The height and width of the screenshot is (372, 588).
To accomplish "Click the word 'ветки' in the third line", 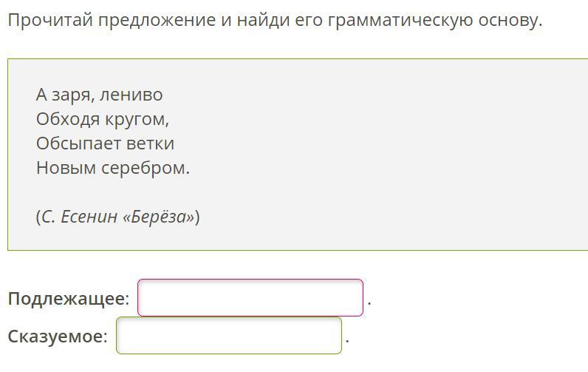I will coord(150,143).
